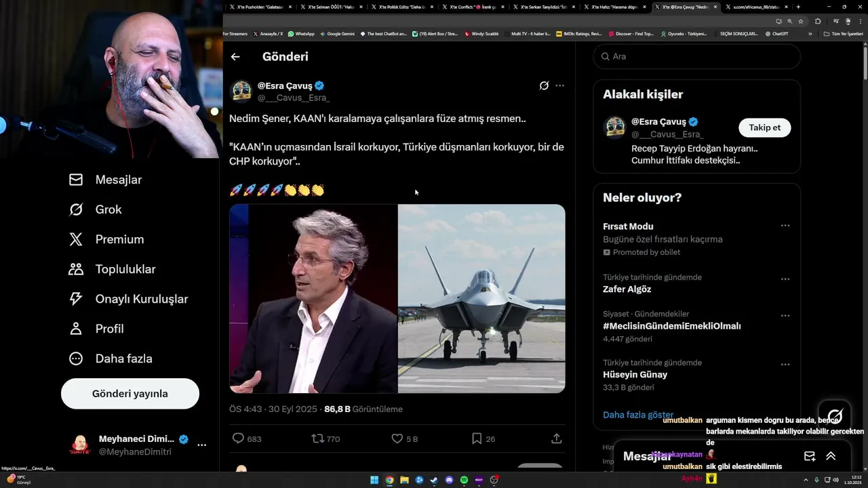Click the new message icon in Mesajlar drawer
Screen dimensions: 868x488
(810, 456)
